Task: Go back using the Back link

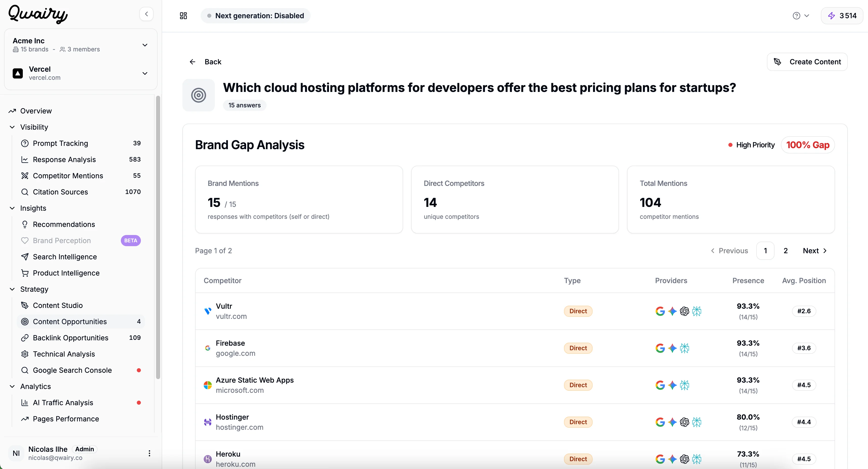Action: (x=205, y=62)
